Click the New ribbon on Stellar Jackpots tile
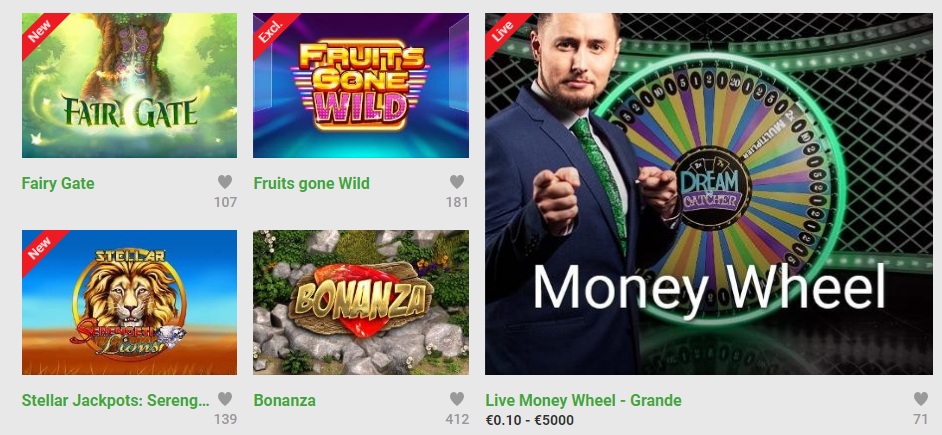This screenshot has width=942, height=435. click(40, 247)
